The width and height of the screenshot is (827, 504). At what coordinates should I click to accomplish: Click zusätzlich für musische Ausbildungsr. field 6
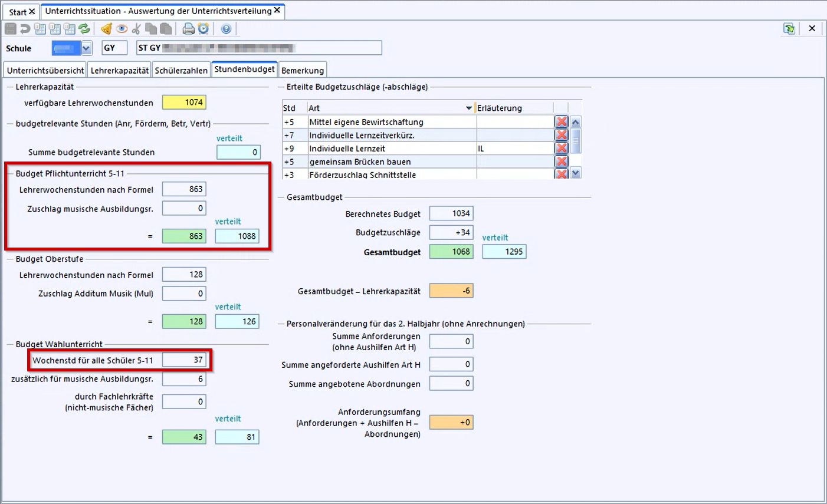click(x=184, y=379)
